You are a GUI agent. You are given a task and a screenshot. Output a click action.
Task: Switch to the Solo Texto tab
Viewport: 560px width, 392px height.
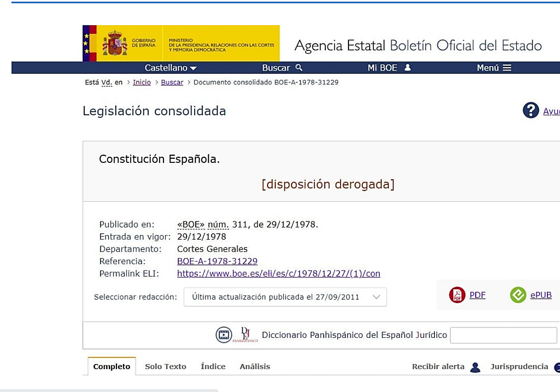165,367
